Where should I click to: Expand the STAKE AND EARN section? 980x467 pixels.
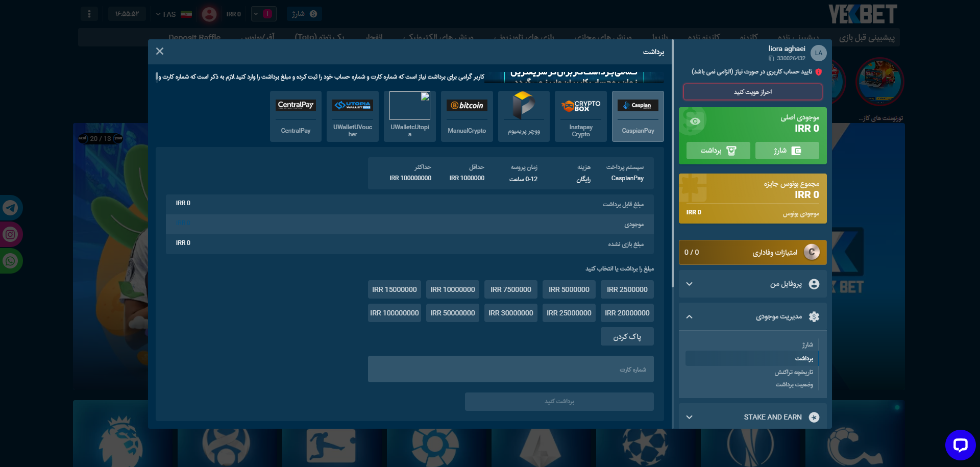pyautogui.click(x=690, y=417)
